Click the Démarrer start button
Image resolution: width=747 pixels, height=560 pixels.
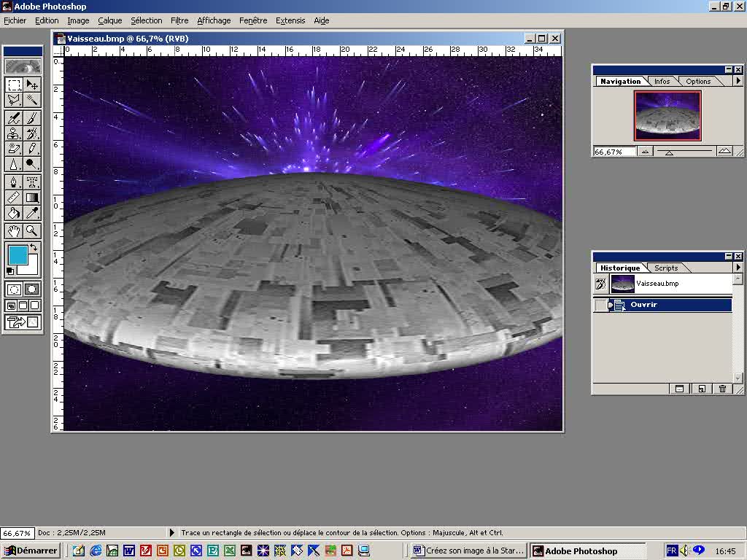[x=31, y=551]
